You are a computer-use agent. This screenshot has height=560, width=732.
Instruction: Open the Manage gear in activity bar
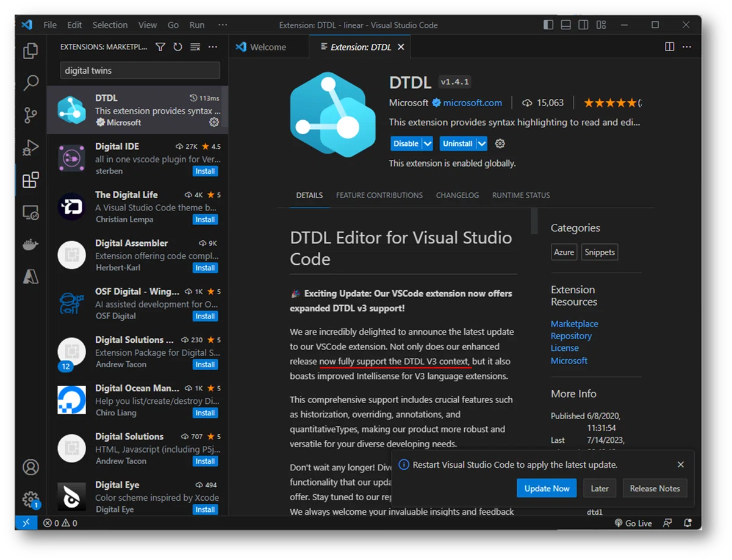[30, 499]
